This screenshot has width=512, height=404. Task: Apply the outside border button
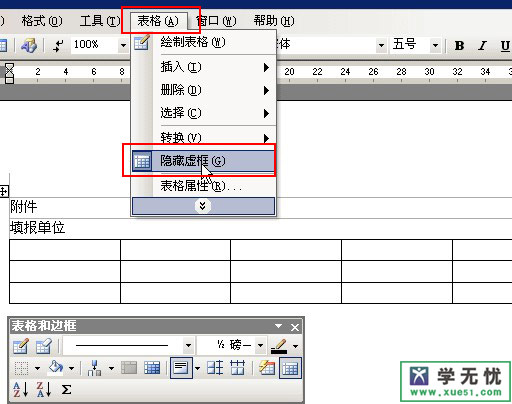point(21,368)
